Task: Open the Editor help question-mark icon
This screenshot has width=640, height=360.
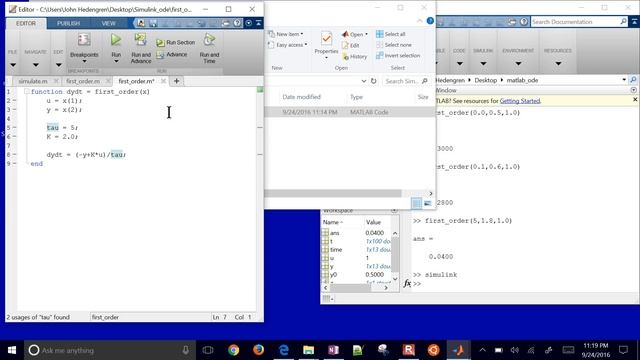Action: 238,23
